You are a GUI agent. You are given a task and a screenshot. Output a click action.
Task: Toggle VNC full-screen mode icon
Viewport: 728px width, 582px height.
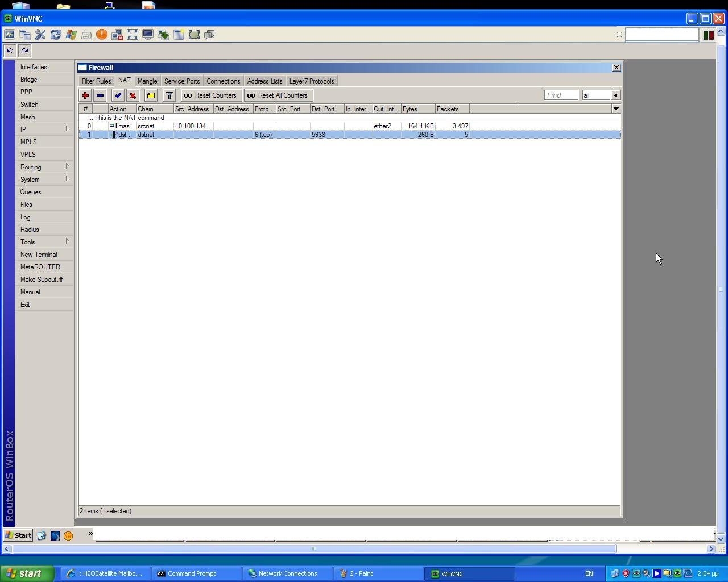click(133, 35)
